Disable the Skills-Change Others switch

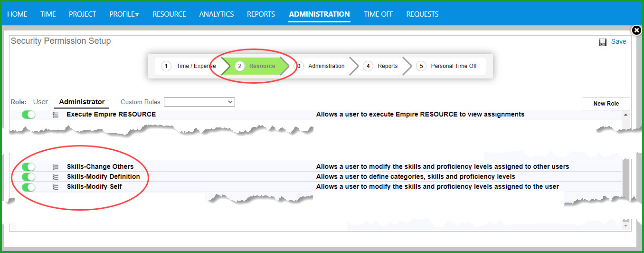click(x=28, y=167)
